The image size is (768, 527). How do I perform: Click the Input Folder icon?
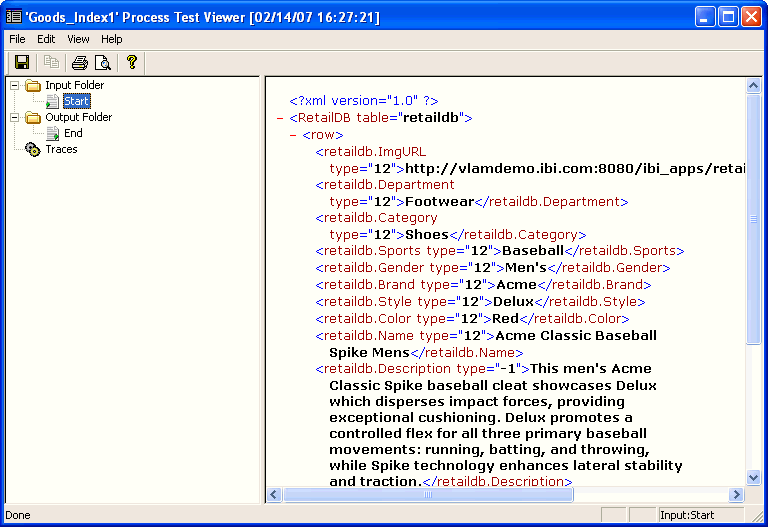tap(33, 85)
